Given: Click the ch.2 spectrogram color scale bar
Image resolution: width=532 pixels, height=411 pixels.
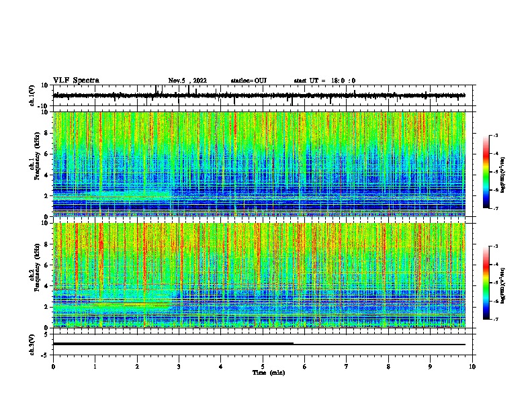Looking at the screenshot, I should click(486, 283).
